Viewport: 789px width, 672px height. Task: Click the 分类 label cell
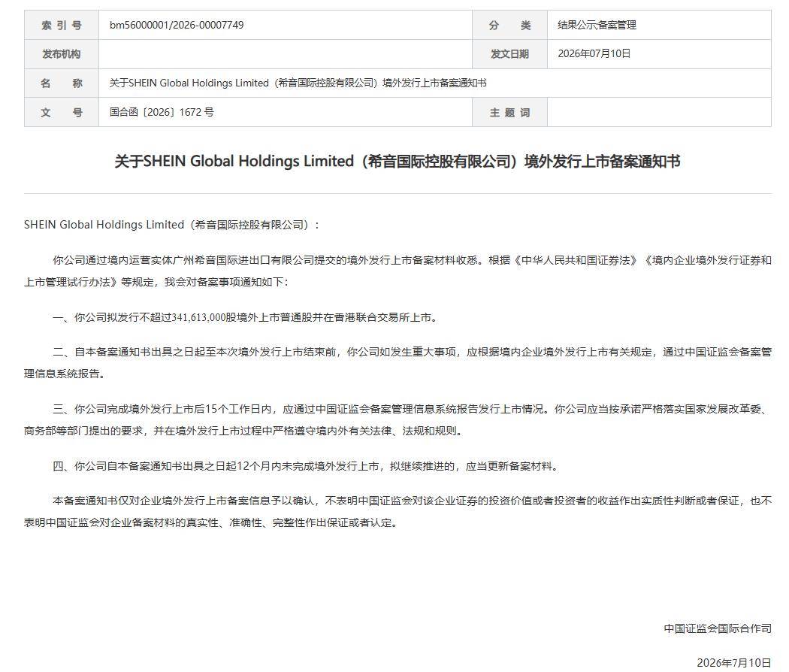pyautogui.click(x=509, y=25)
